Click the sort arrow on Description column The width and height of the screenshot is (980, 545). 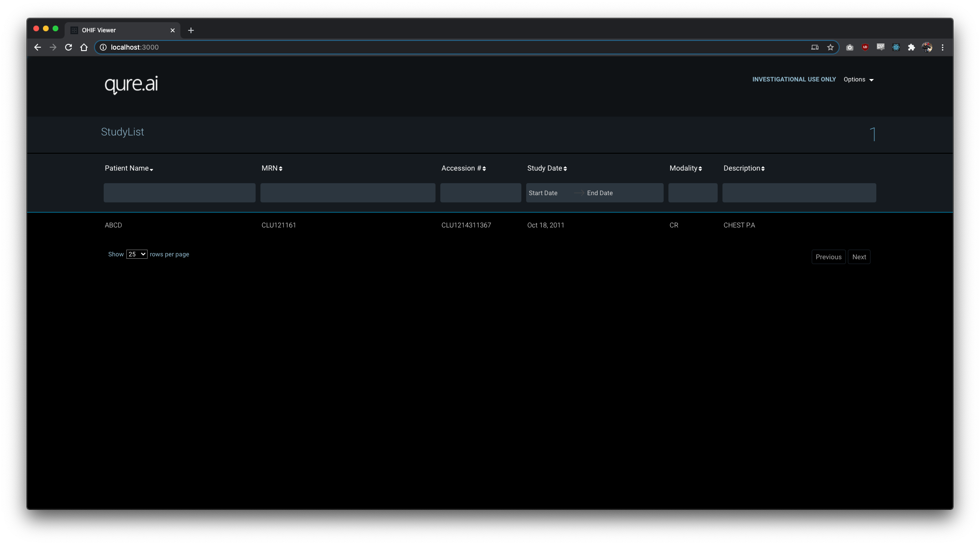click(x=764, y=168)
